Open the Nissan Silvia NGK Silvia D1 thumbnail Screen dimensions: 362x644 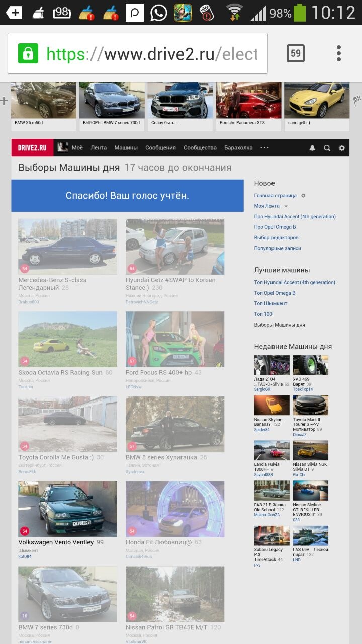tap(311, 451)
